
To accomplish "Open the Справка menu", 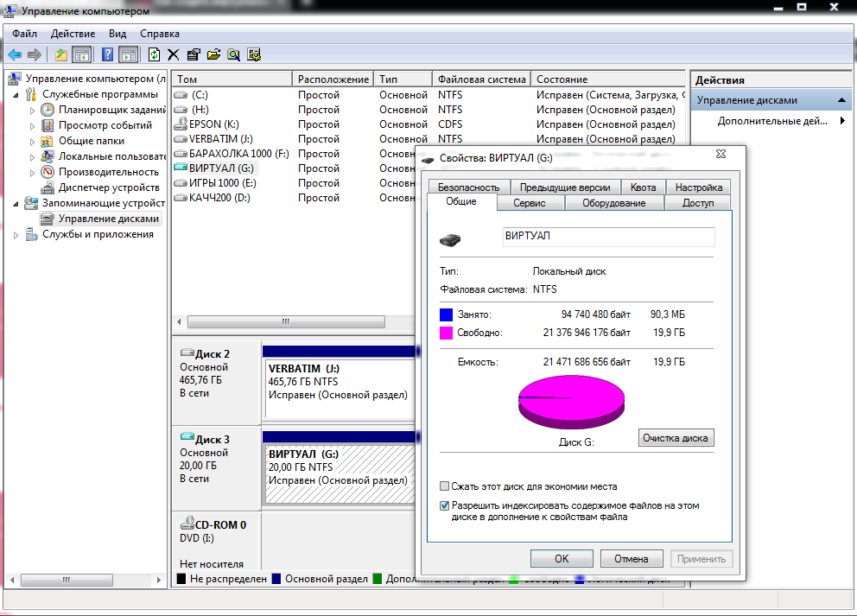I will pyautogui.click(x=160, y=34).
